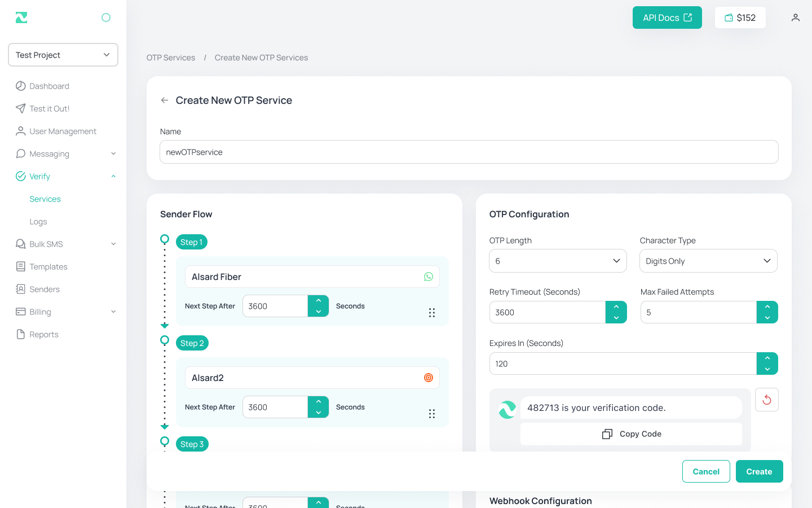Decrease Max Failed Attempts
This screenshot has width=812, height=508.
click(767, 318)
